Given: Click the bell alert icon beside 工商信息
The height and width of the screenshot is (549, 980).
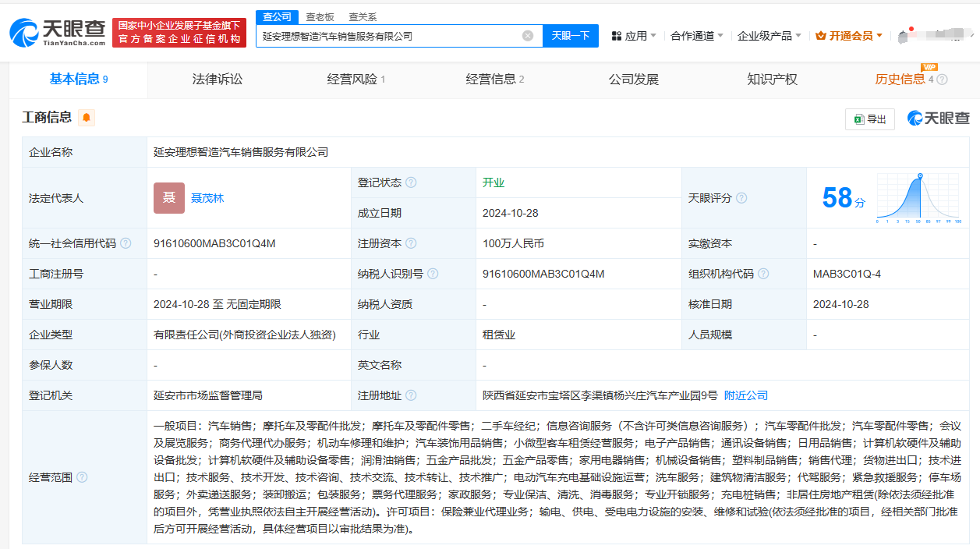Looking at the screenshot, I should coord(87,118).
